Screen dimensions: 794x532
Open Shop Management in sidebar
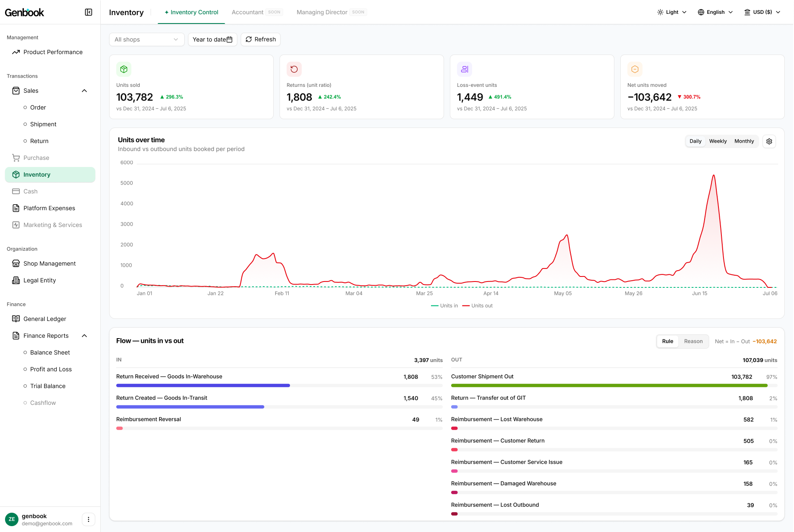50,263
